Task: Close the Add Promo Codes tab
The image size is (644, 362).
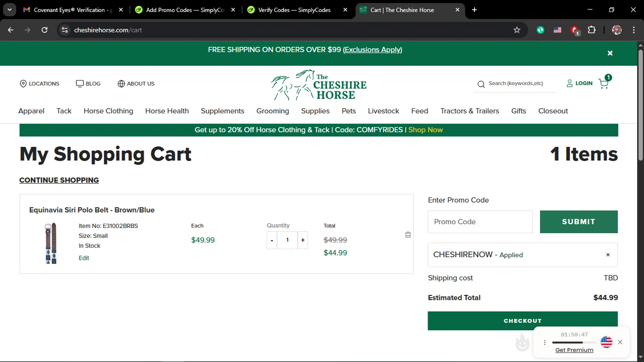Action: 233,10
